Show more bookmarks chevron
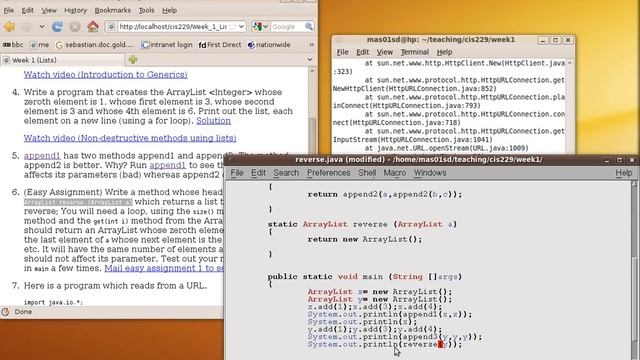Viewport: 640px width, 360px height. pyautogui.click(x=311, y=45)
